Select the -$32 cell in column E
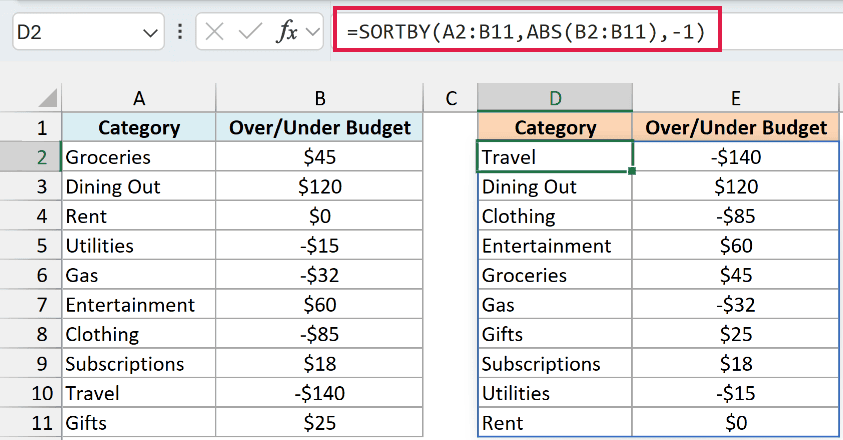Screen dimensions: 843x440 tap(735, 305)
